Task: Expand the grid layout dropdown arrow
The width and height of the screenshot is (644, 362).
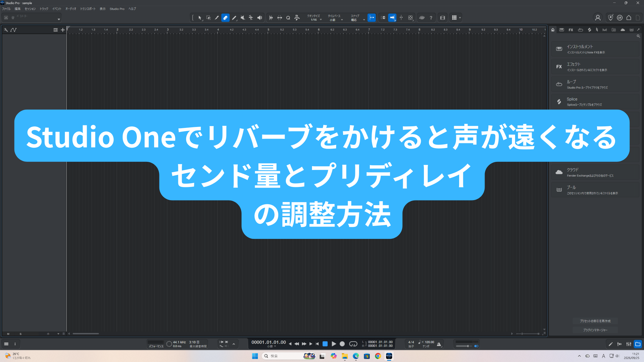Action: click(x=460, y=18)
